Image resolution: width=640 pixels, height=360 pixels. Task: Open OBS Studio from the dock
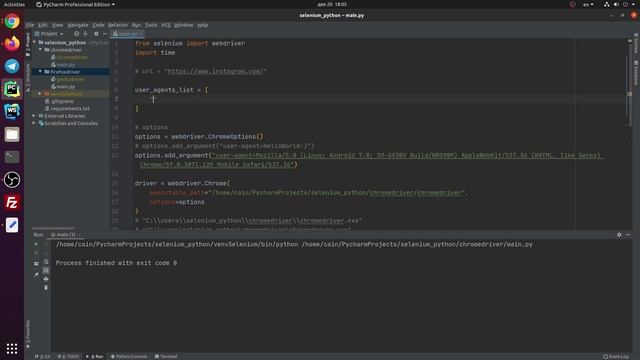pyautogui.click(x=12, y=180)
